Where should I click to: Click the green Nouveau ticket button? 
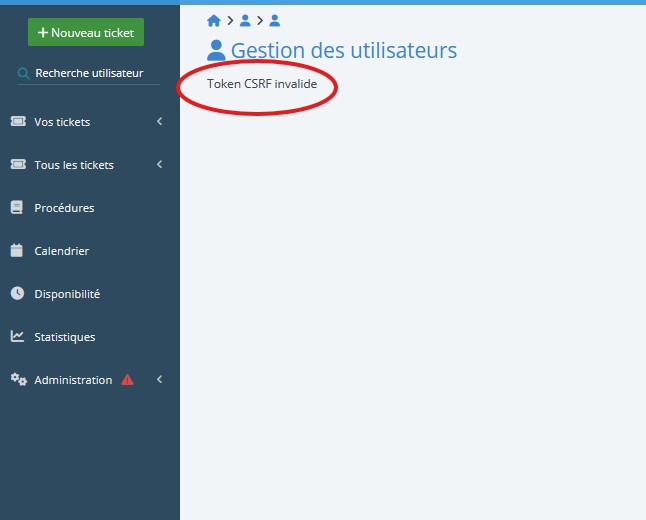click(x=86, y=32)
